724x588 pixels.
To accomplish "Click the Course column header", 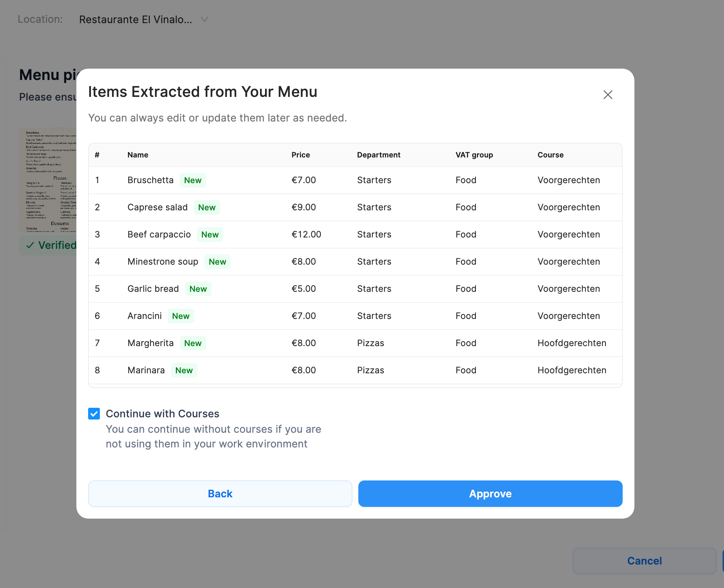I will [x=550, y=155].
